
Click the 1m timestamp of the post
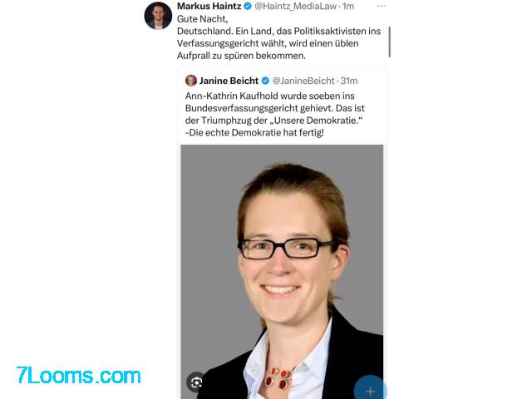click(x=348, y=6)
